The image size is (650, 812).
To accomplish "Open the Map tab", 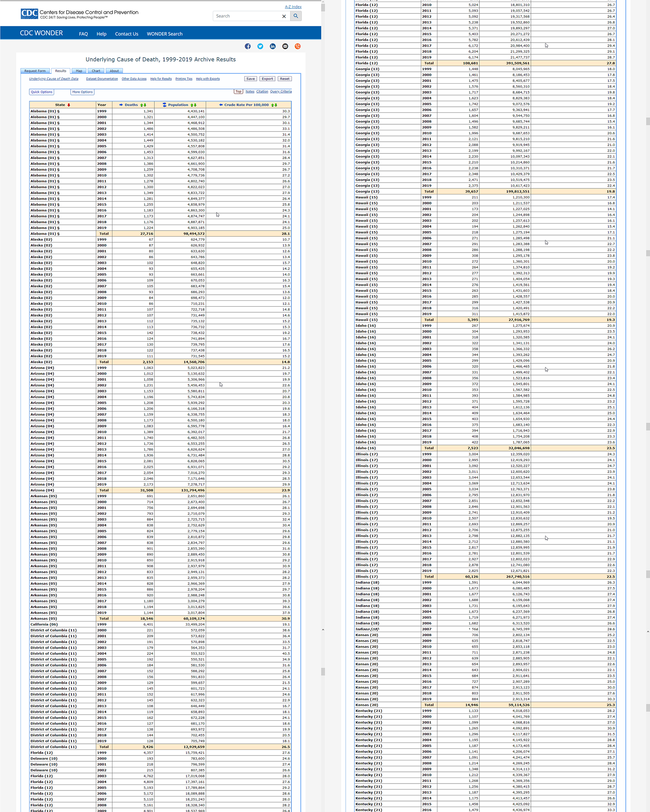I will click(79, 71).
